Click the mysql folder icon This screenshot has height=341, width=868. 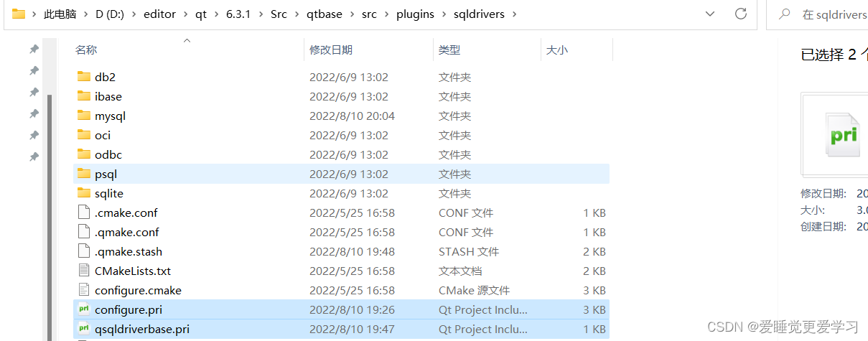point(83,116)
